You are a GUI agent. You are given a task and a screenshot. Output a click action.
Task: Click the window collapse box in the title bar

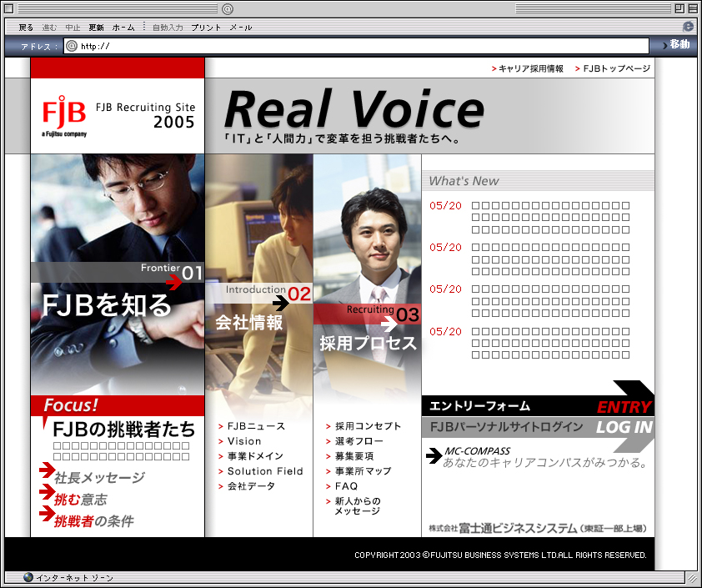(692, 8)
